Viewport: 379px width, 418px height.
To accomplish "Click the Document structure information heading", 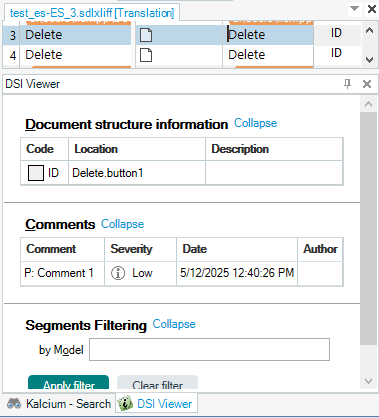I will click(126, 124).
